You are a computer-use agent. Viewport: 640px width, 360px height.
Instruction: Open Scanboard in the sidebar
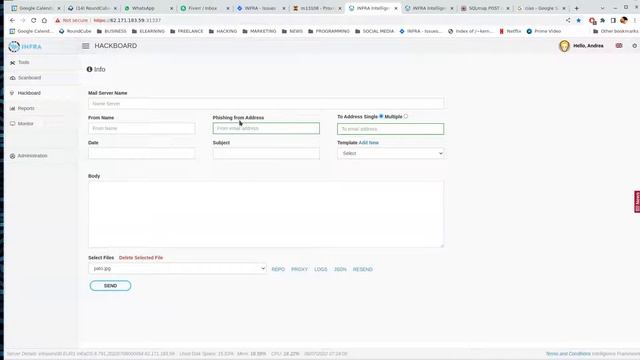tap(29, 78)
